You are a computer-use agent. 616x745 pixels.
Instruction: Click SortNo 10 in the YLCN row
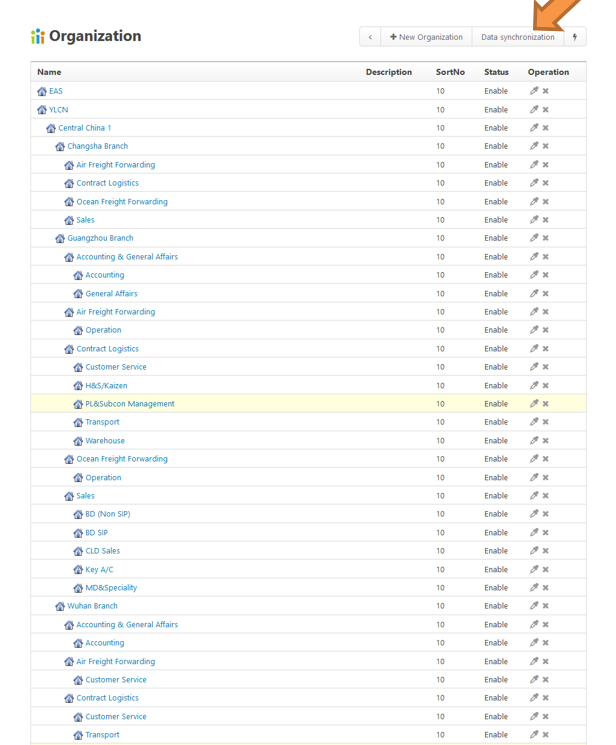441,109
